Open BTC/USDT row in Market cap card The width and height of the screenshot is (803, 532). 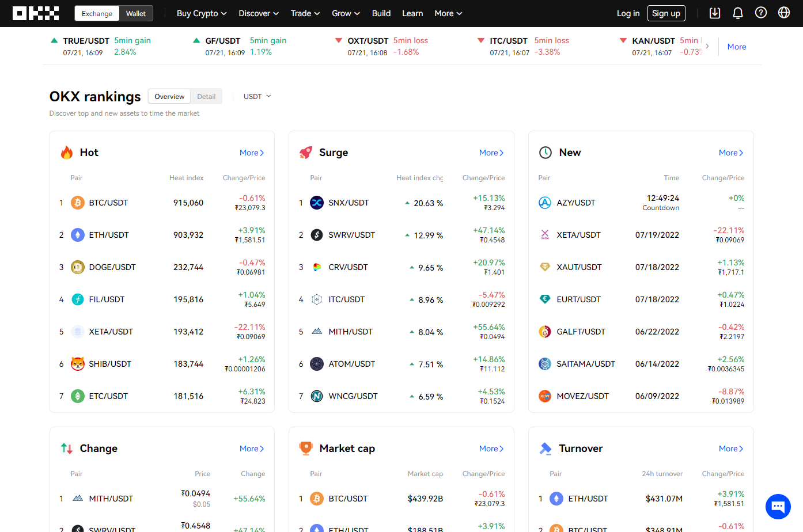pos(401,499)
